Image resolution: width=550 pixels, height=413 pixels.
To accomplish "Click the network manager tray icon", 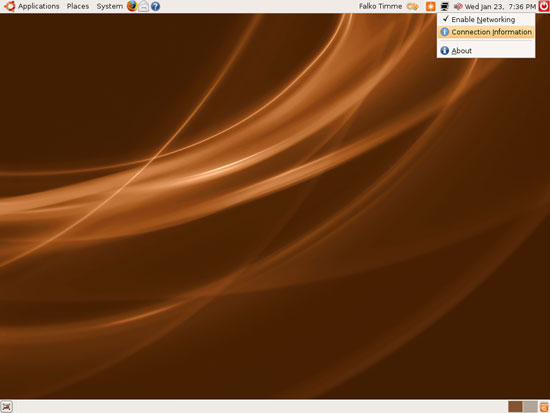I will [x=444, y=6].
